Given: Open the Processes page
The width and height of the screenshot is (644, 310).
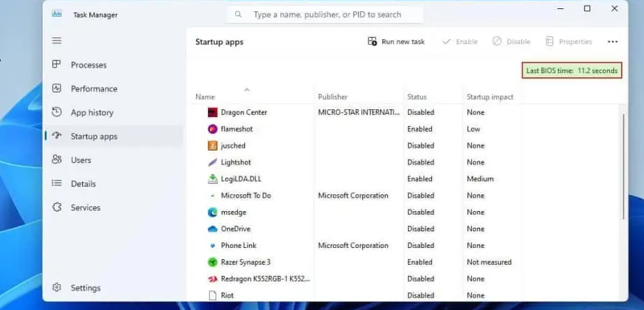Looking at the screenshot, I should (x=88, y=65).
